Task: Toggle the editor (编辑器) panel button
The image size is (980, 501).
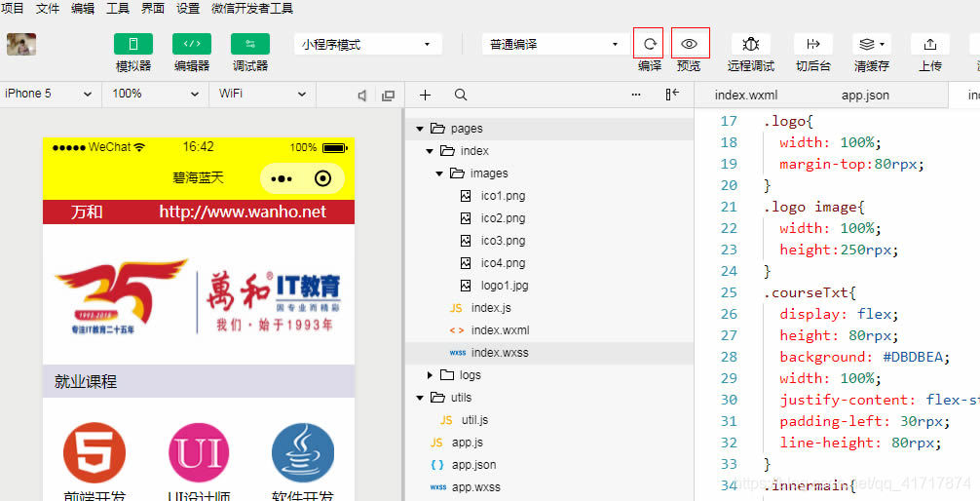Action: click(192, 45)
